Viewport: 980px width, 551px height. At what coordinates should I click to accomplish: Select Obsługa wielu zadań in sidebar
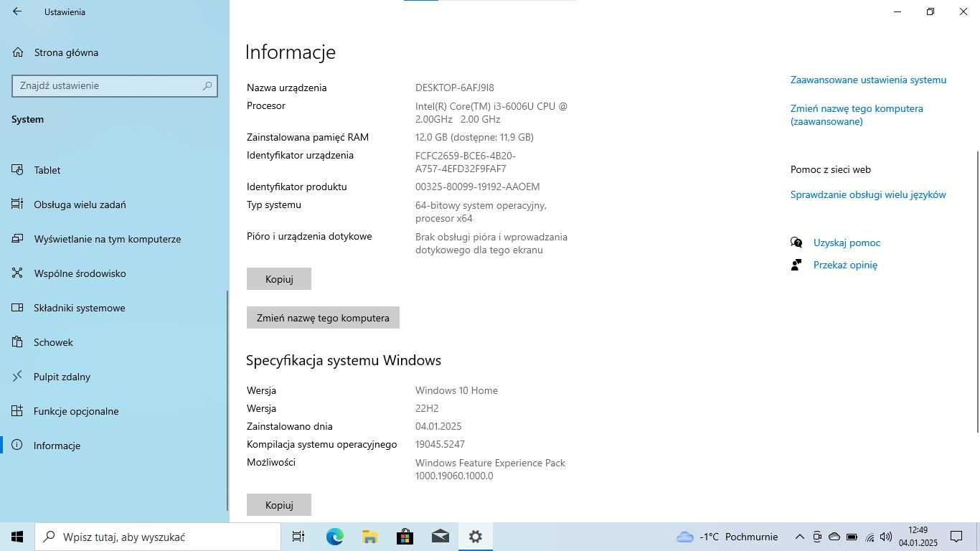115,204
